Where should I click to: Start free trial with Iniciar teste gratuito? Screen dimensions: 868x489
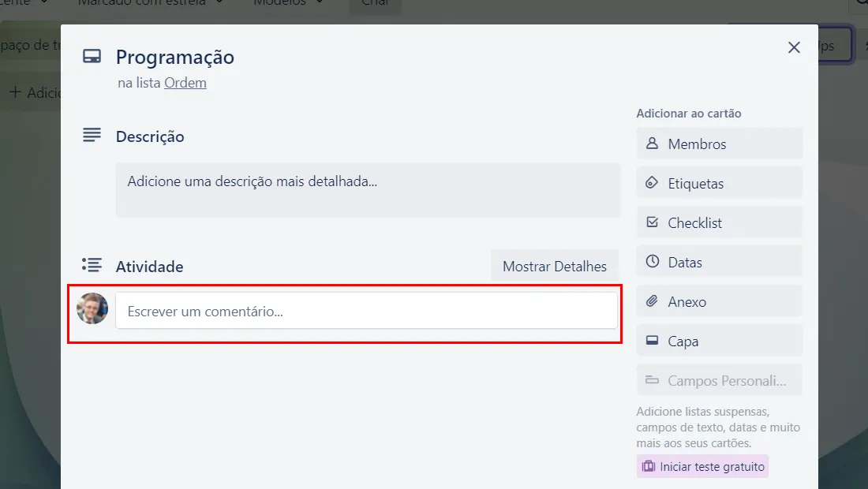pyautogui.click(x=702, y=466)
